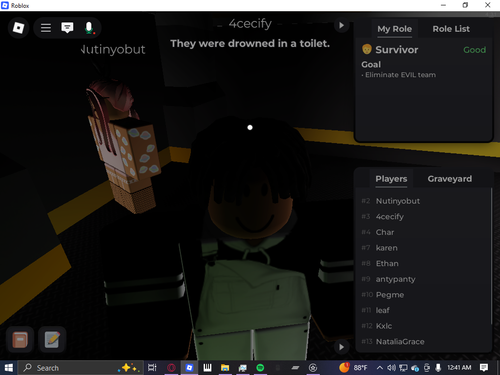Restore down the Roblox window
Viewport: 500px width, 375px height.
[x=465, y=5]
